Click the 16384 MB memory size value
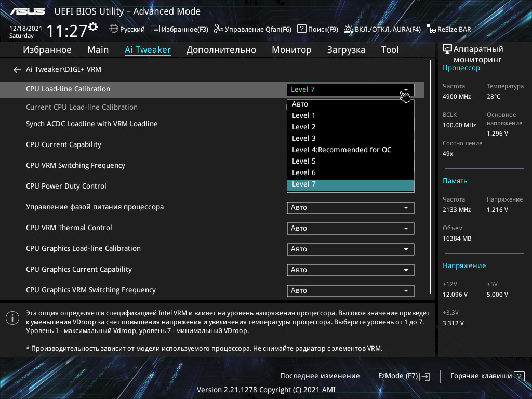This screenshot has height=399, width=532. pyautogui.click(x=457, y=238)
